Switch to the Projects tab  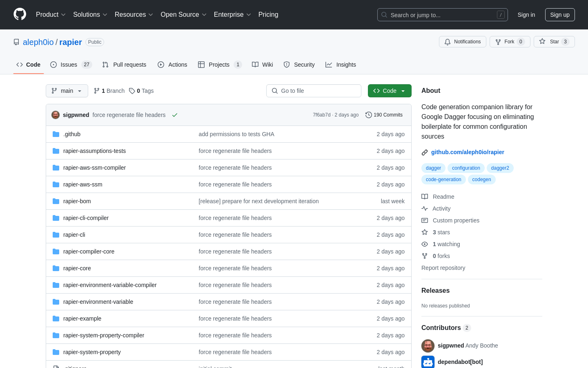click(x=220, y=65)
